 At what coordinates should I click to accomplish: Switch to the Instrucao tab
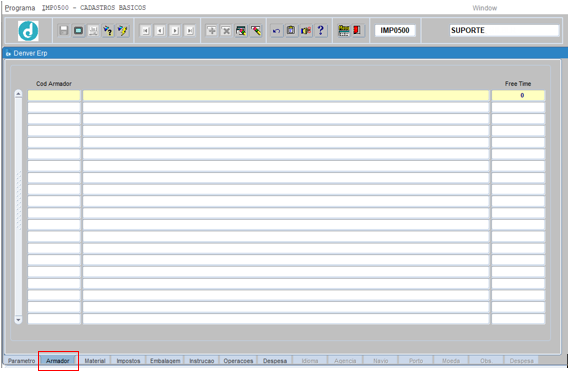click(201, 361)
